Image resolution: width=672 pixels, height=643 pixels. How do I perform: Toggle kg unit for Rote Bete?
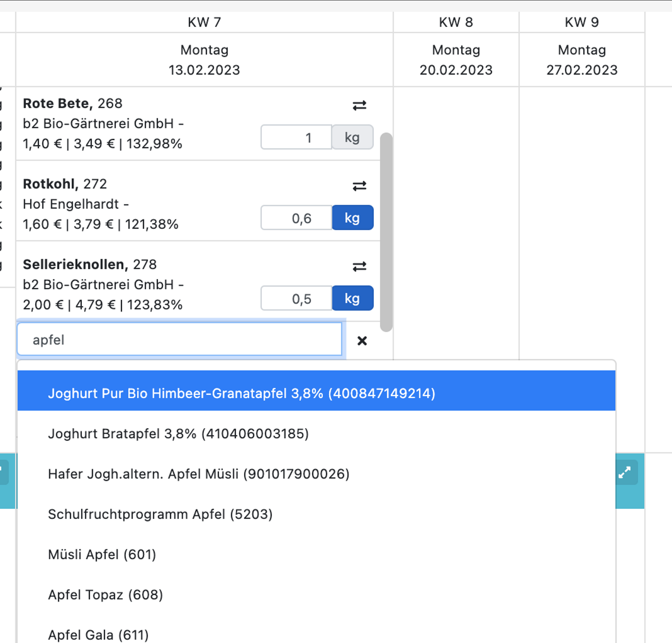pos(352,137)
